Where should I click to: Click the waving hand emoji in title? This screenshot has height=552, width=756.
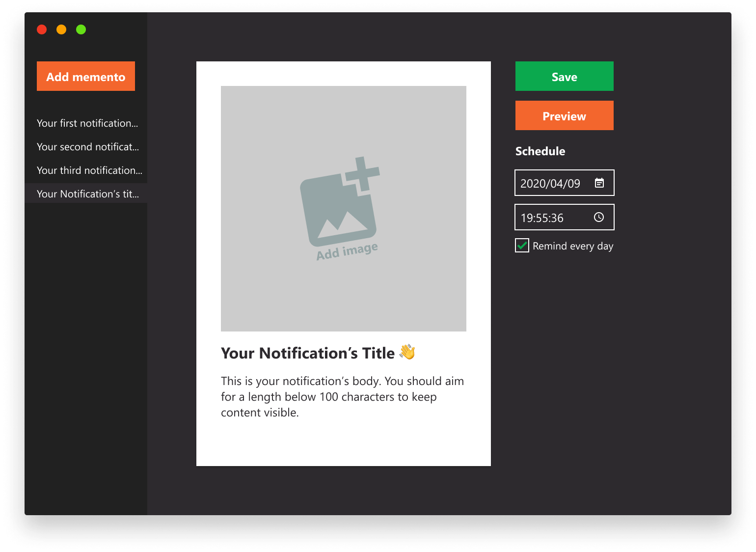point(407,352)
